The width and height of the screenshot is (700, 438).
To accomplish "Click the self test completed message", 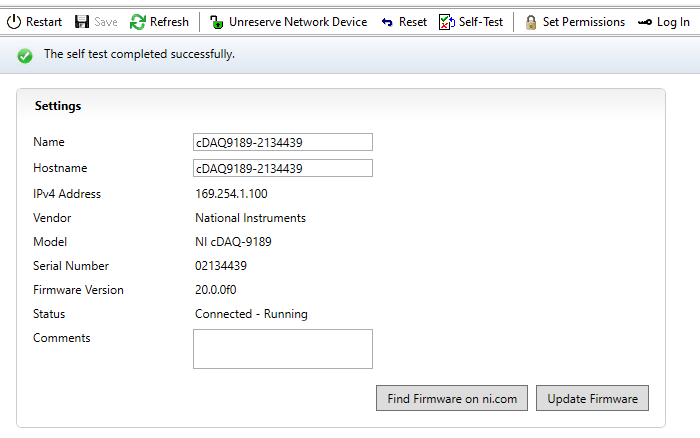I will coord(139,54).
